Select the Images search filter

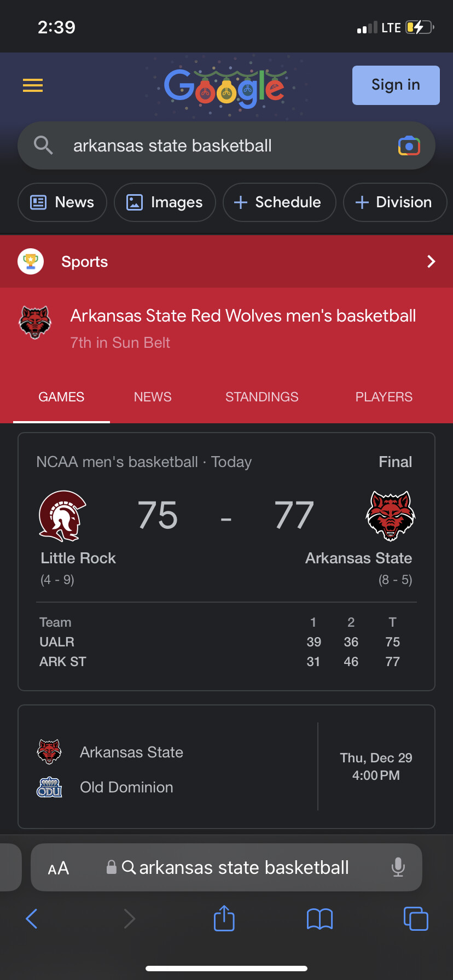pyautogui.click(x=165, y=202)
